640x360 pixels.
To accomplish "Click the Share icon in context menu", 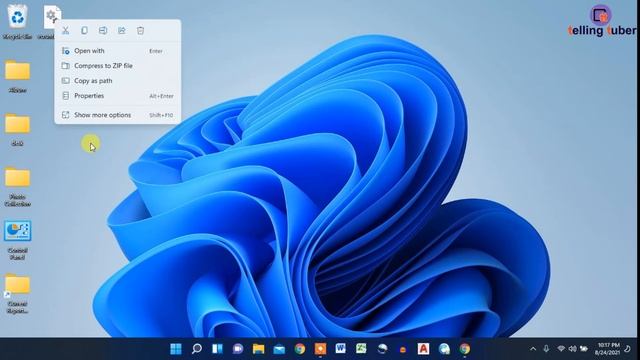I will coord(122,31).
